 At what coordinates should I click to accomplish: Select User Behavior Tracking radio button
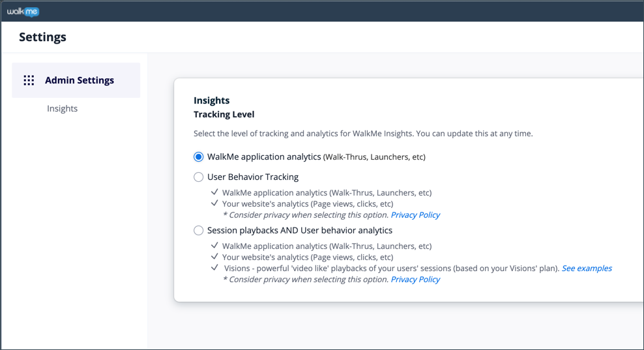(198, 177)
